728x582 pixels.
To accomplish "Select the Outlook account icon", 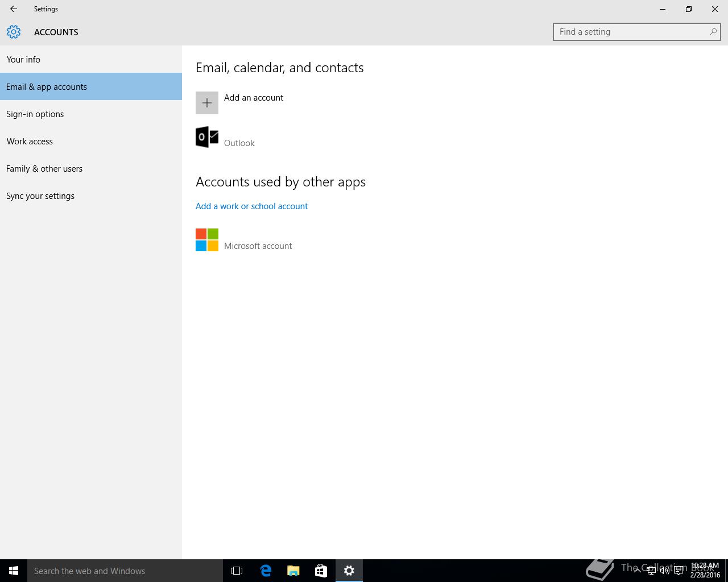I will pos(207,137).
